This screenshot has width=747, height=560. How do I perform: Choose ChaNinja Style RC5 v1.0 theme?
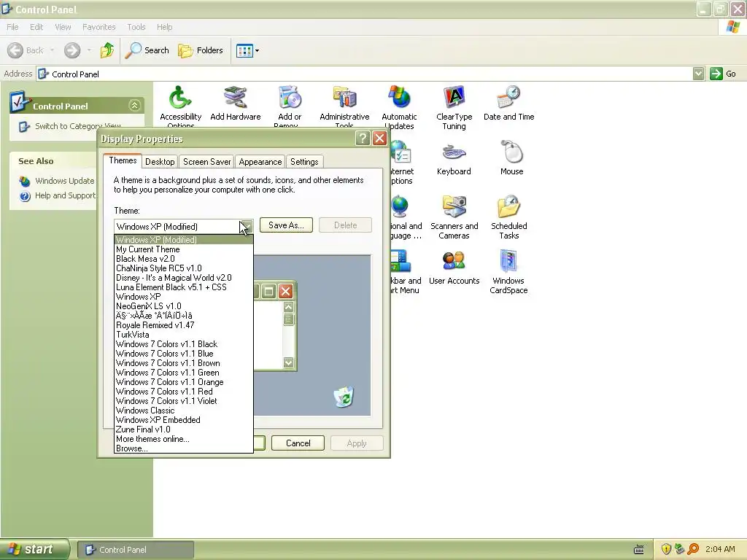pos(183,268)
